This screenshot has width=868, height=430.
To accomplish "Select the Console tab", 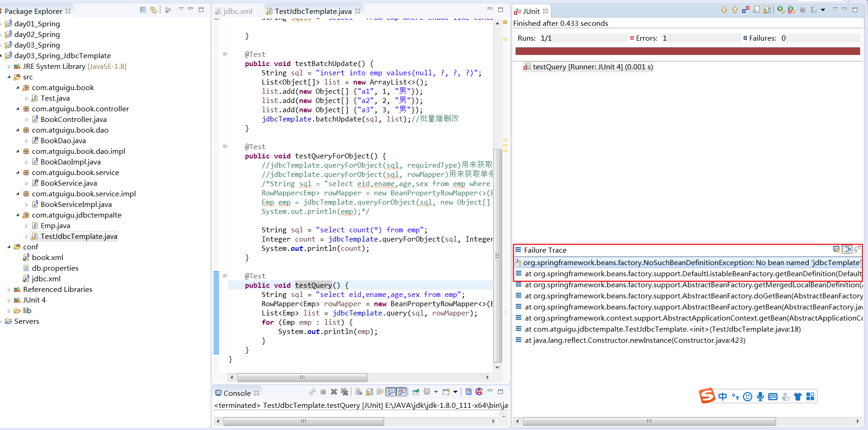I will (237, 393).
